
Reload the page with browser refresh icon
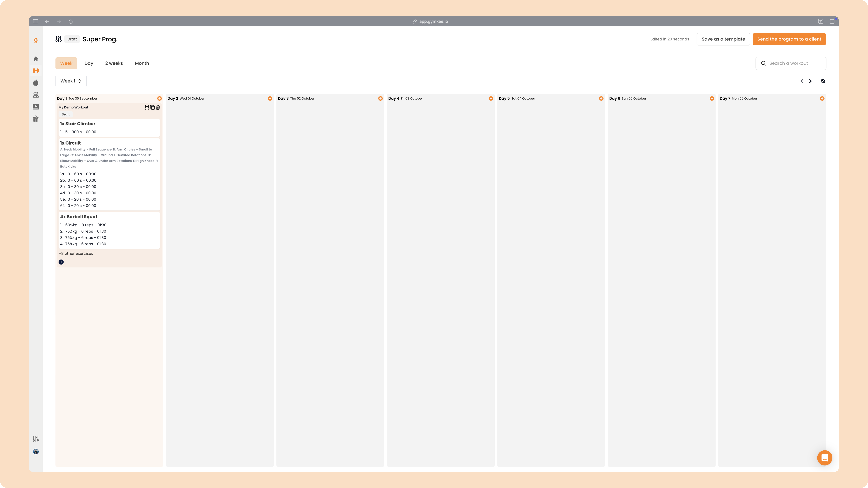tap(70, 21)
